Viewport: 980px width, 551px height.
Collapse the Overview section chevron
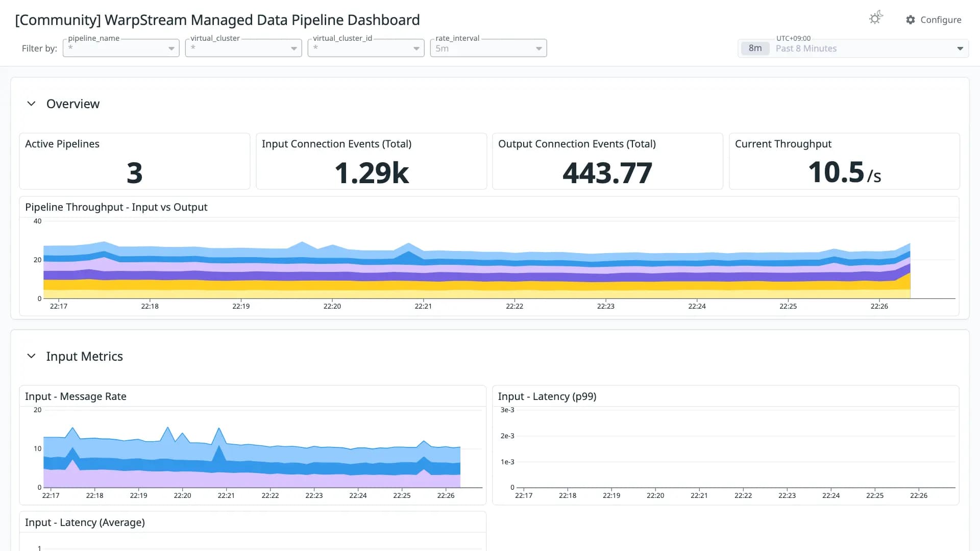(x=31, y=104)
